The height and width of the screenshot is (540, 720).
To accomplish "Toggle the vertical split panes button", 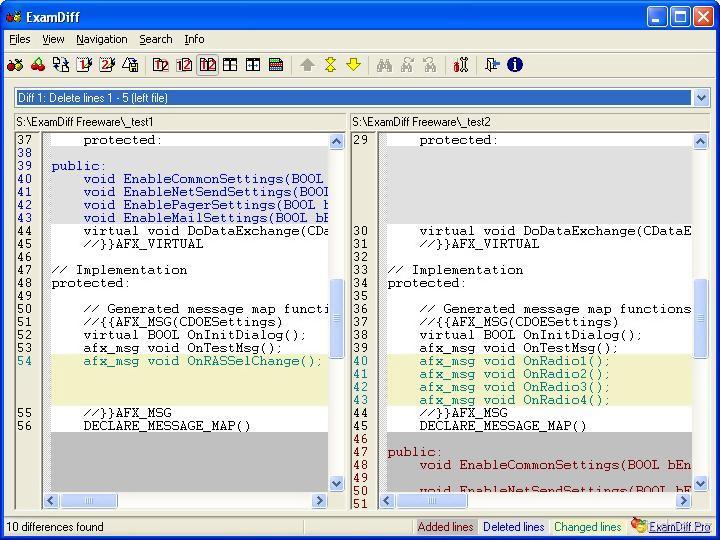I will [230, 65].
